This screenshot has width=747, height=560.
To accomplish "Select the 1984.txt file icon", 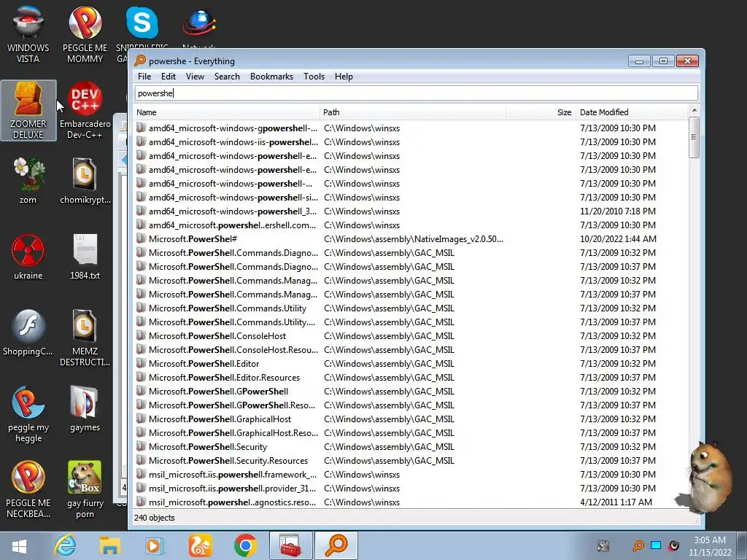I will (85, 257).
